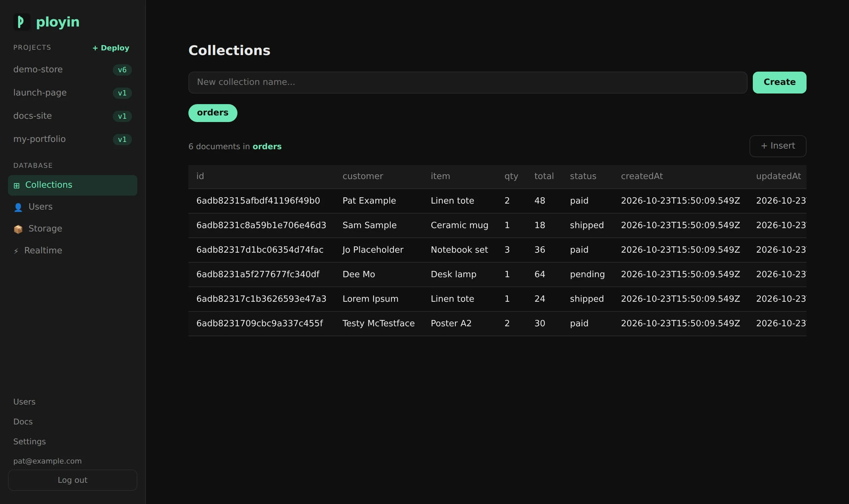849x504 pixels.
Task: Click the Lorem Ipsum customer cell
Action: [370, 299]
